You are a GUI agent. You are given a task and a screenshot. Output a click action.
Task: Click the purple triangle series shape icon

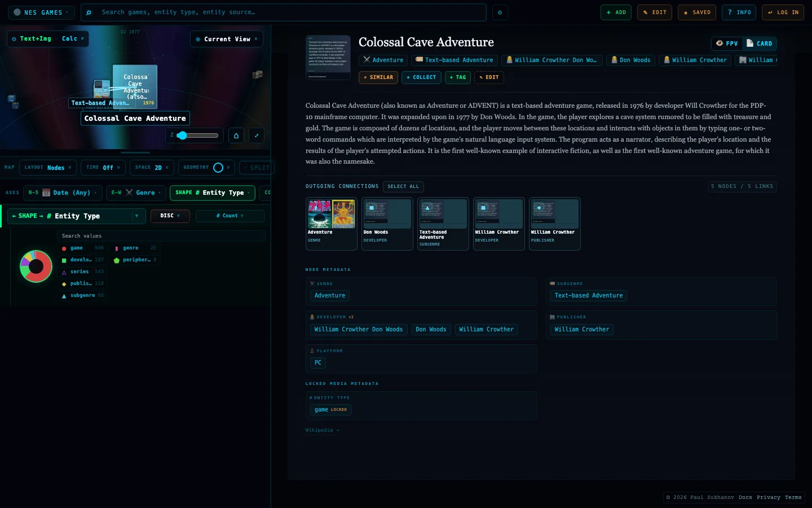click(64, 272)
